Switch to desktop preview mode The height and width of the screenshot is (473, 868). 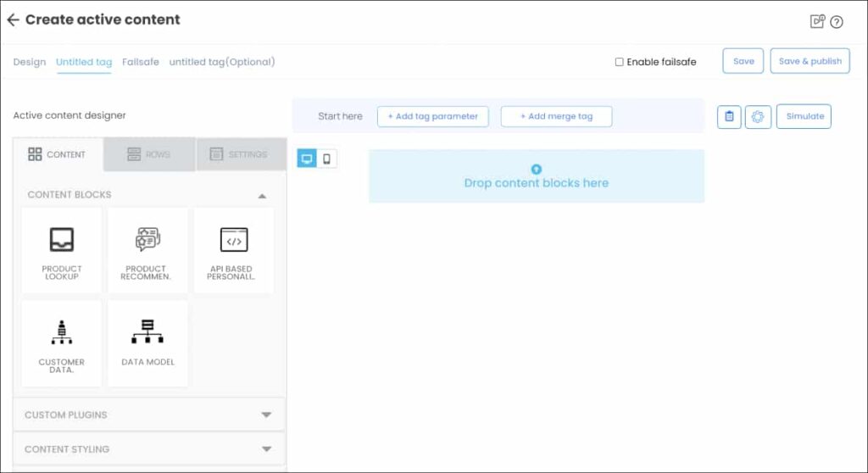pyautogui.click(x=307, y=159)
